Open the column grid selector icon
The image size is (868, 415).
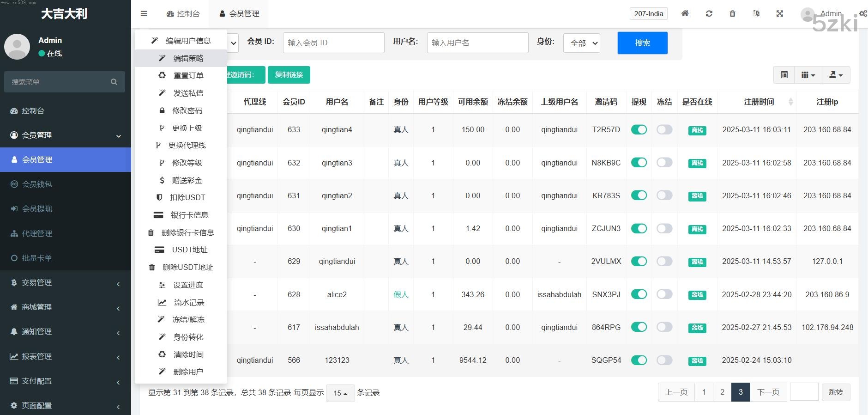808,75
